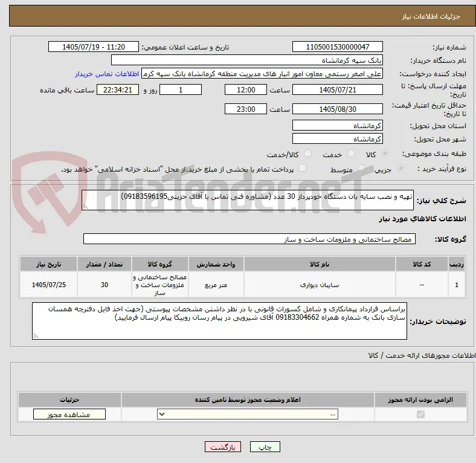Click the جزئیات column header
476x463 pixels.
(x=69, y=400)
